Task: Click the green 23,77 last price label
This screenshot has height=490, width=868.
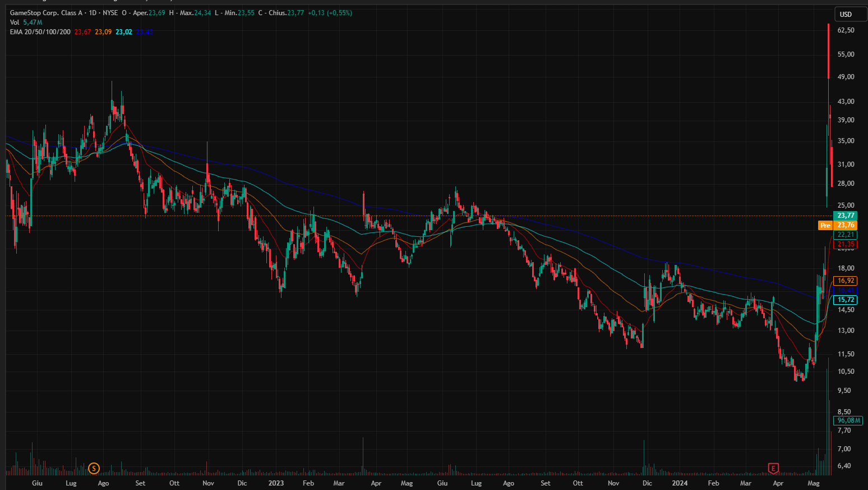Action: pyautogui.click(x=846, y=216)
